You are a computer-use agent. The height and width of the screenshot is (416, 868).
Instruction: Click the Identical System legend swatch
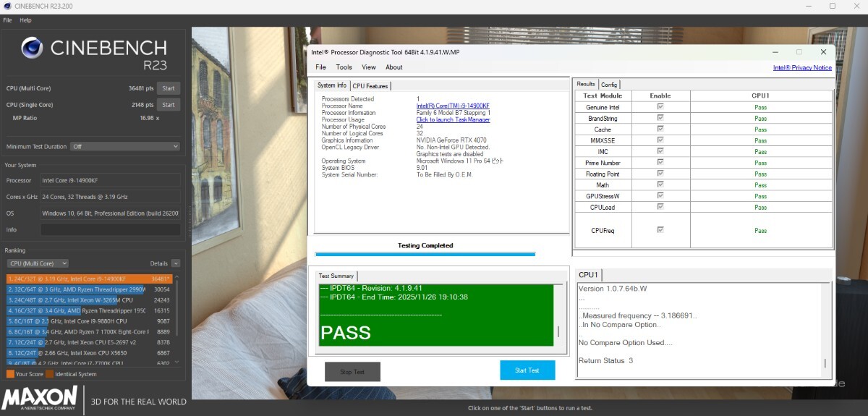[x=49, y=374]
